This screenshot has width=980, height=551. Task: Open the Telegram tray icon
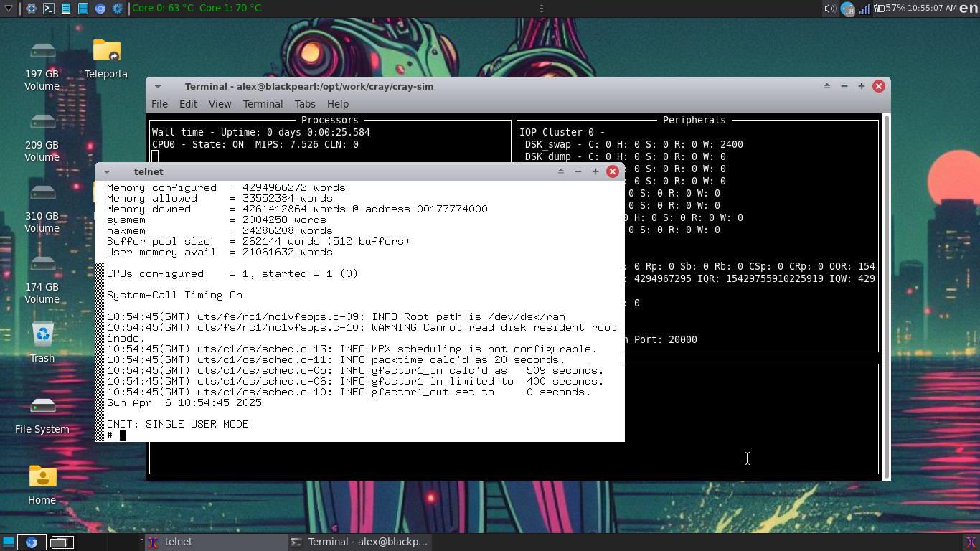click(847, 9)
